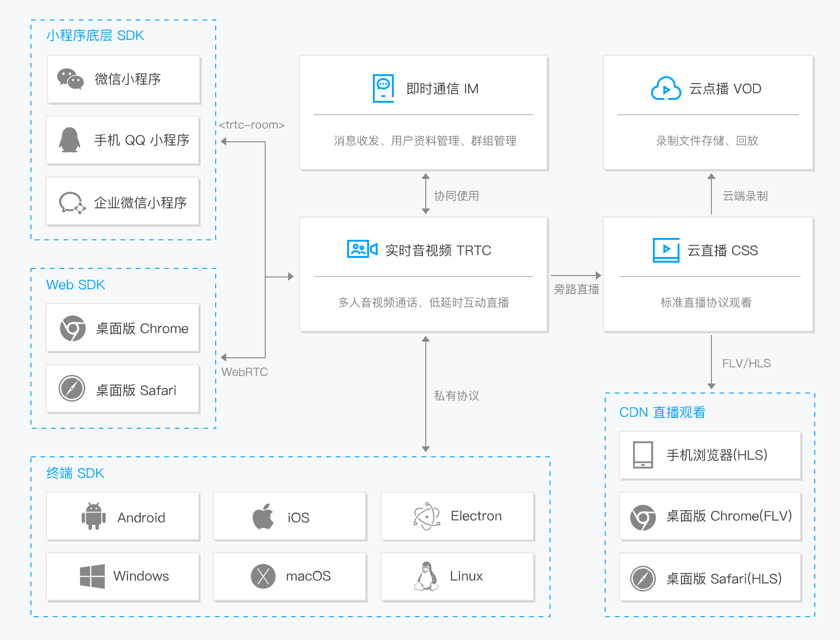
Task: Click the IM chat device icon
Action: tap(383, 89)
